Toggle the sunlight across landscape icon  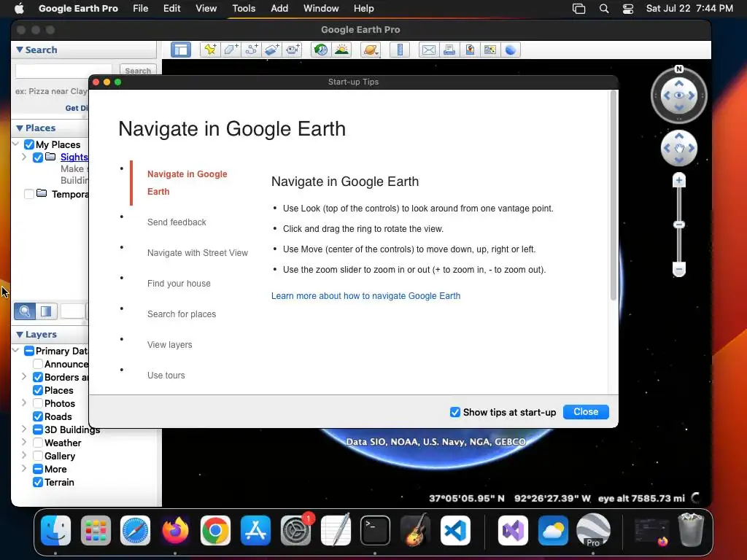tap(341, 50)
